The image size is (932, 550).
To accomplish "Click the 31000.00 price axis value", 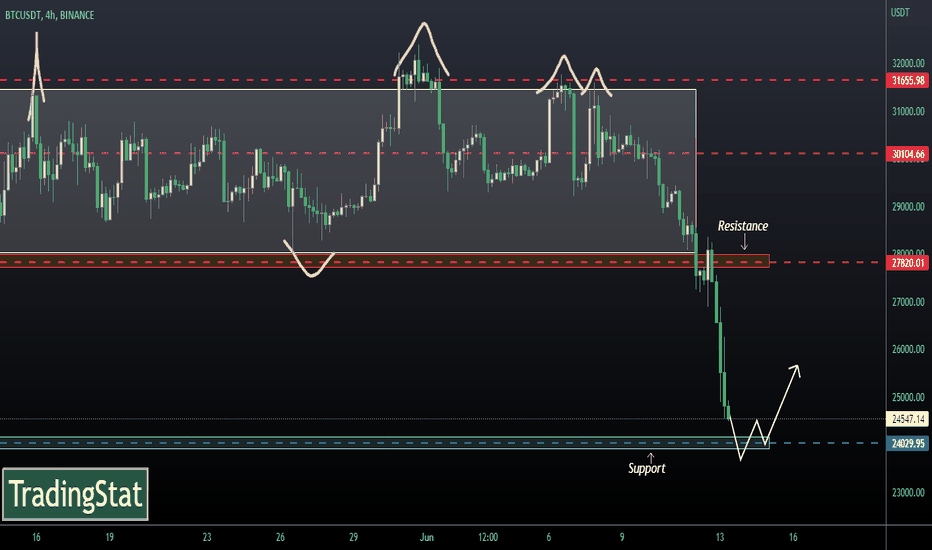I will 908,111.
